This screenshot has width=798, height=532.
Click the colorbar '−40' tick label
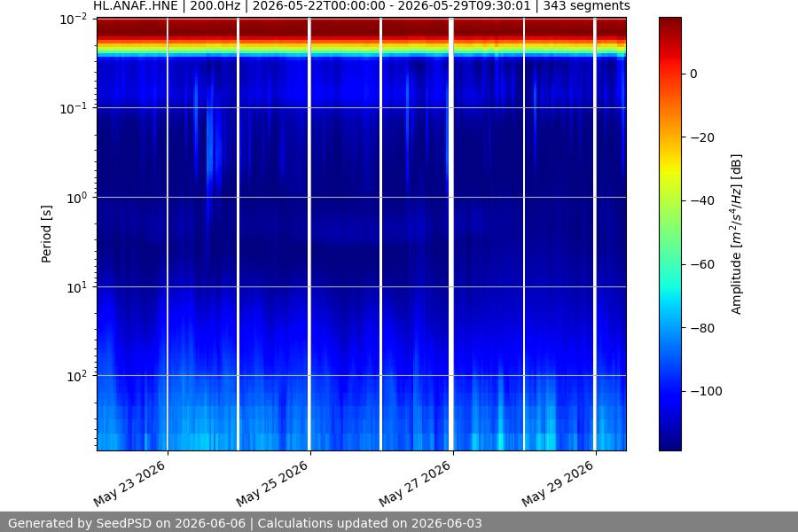point(702,201)
